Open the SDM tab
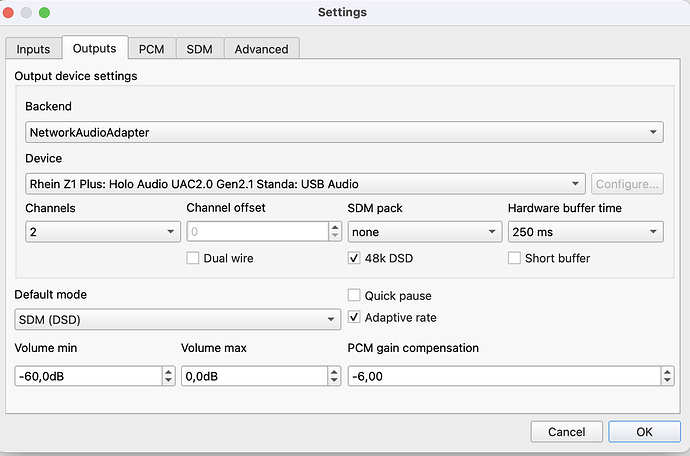 pos(199,49)
